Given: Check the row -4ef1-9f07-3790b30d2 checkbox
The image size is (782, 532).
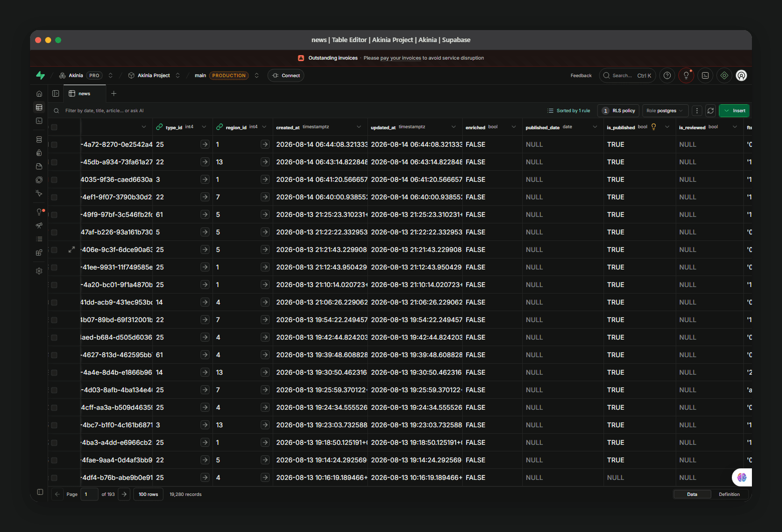Looking at the screenshot, I should tap(54, 197).
